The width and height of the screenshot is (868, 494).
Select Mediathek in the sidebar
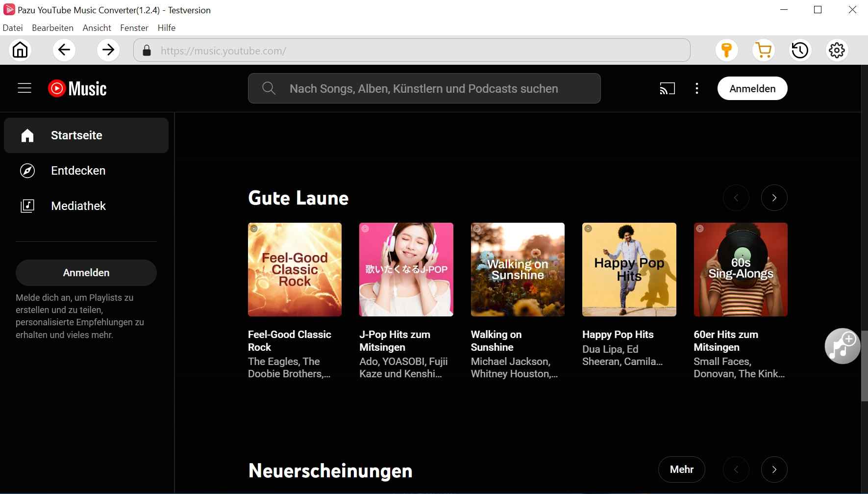click(86, 206)
